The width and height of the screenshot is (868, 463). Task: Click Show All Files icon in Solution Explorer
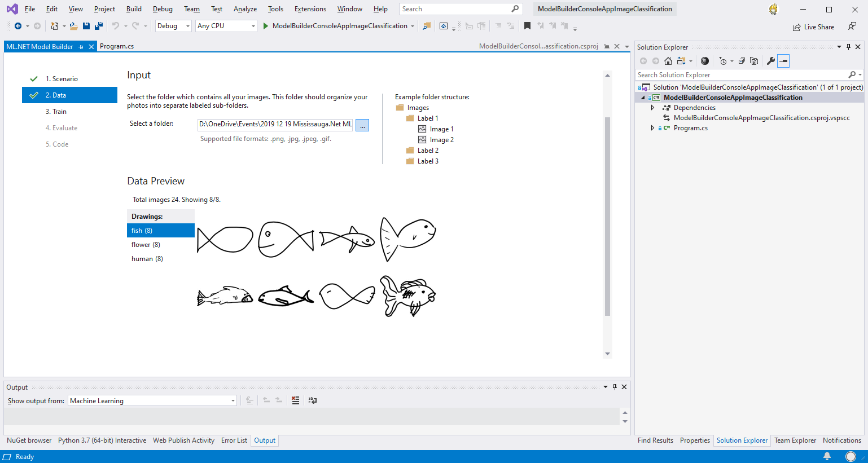(x=754, y=61)
